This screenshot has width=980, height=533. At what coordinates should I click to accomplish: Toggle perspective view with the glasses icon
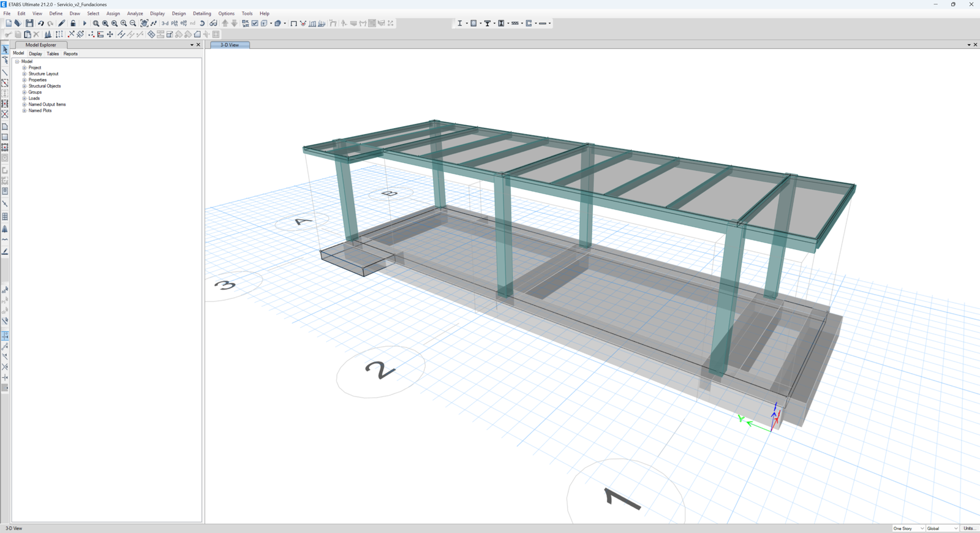pos(213,23)
